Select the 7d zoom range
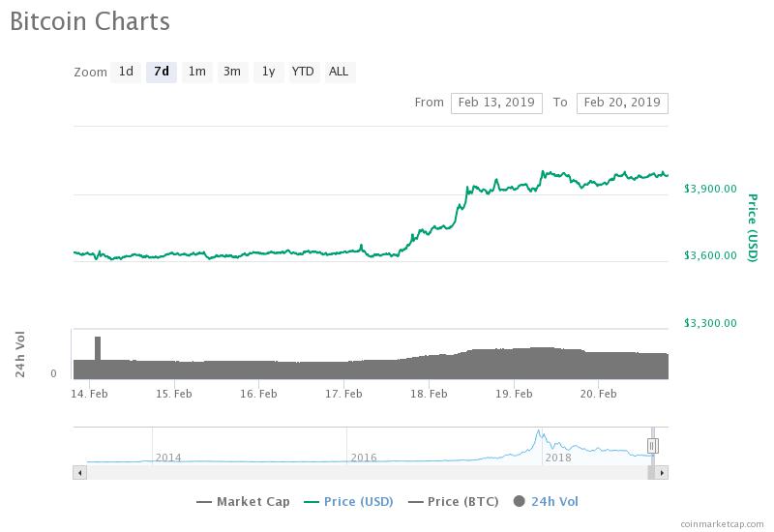The height and width of the screenshot is (532, 774). pos(162,72)
